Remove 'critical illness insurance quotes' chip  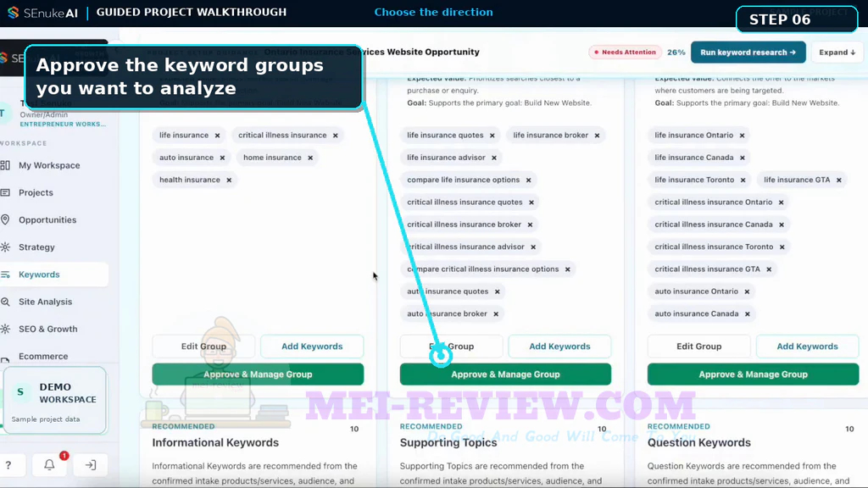(x=531, y=202)
